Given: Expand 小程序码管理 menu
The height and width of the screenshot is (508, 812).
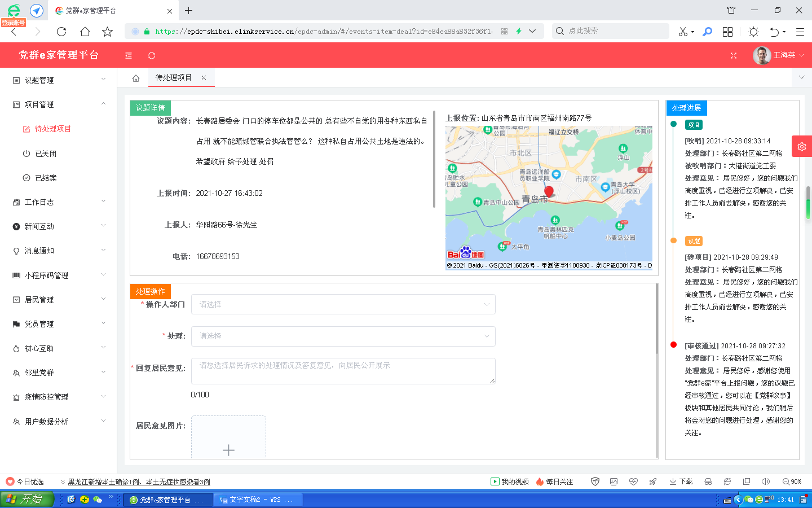Looking at the screenshot, I should click(59, 275).
